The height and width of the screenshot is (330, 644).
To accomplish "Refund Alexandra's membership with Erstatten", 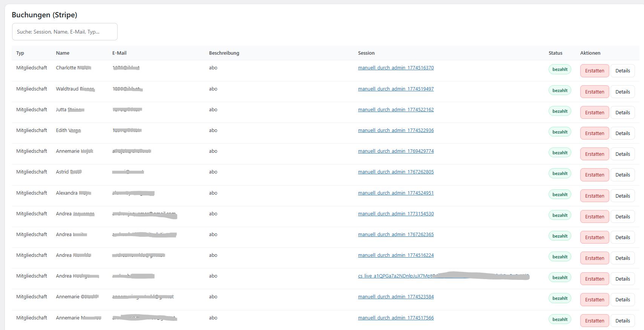I will coord(594,196).
